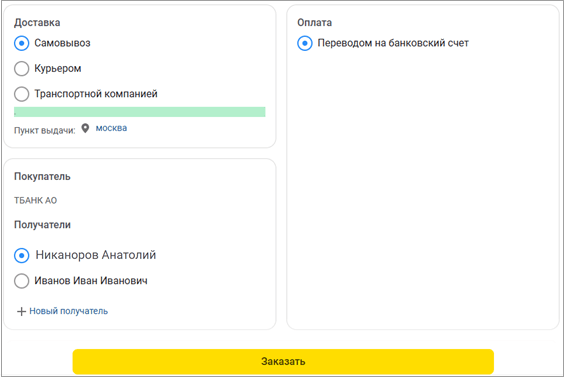The height and width of the screenshot is (377, 564).
Task: Click the yellow Заказать button
Action: 283,361
